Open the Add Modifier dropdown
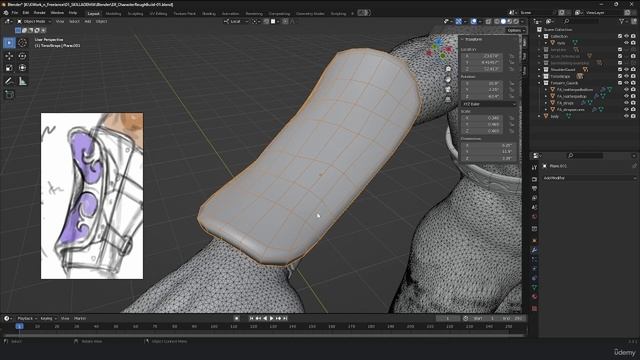 [x=589, y=178]
